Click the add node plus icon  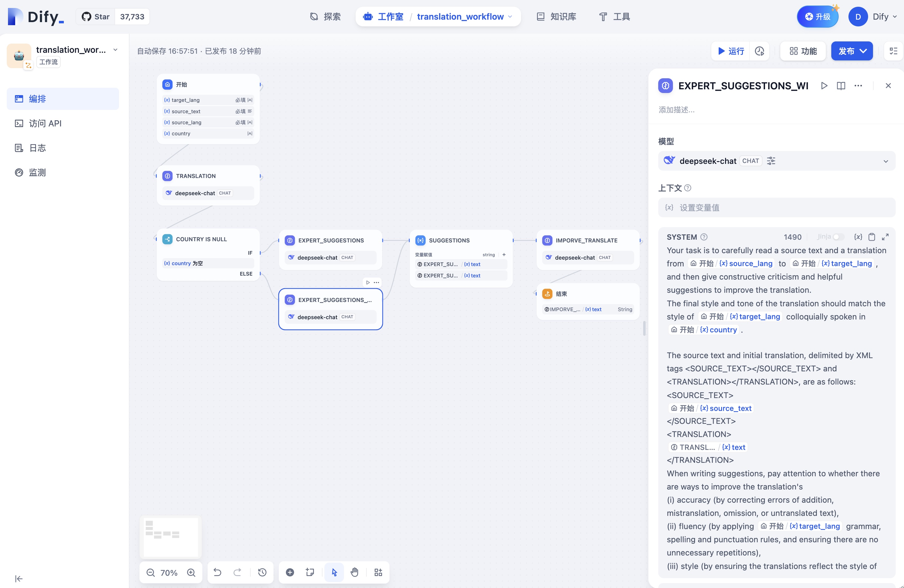tap(290, 572)
